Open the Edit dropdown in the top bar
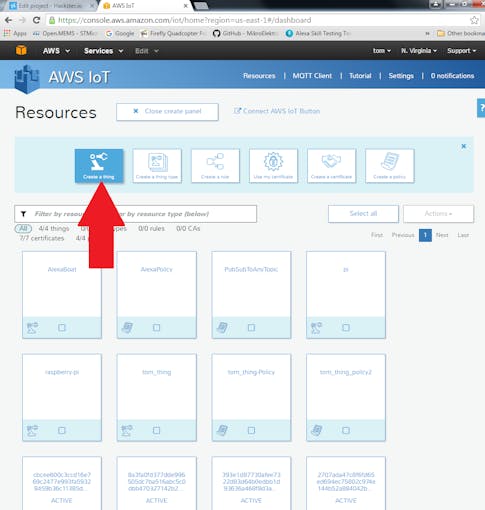 (x=147, y=51)
